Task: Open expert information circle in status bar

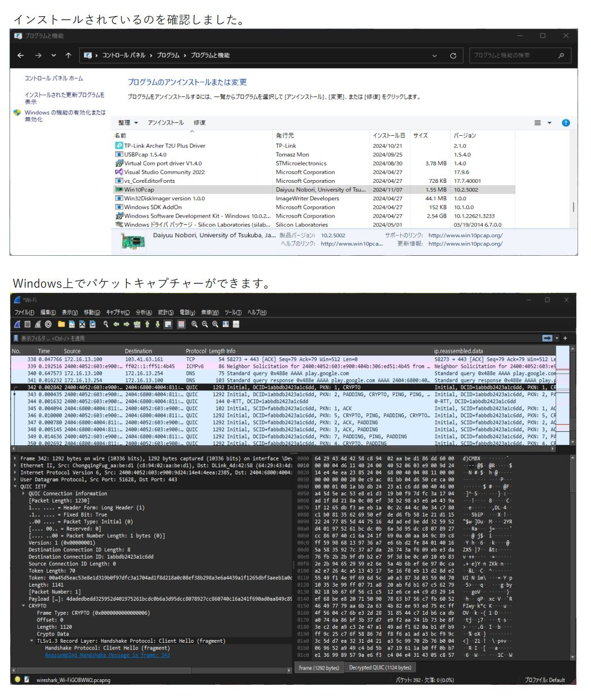Action: pyautogui.click(x=17, y=679)
